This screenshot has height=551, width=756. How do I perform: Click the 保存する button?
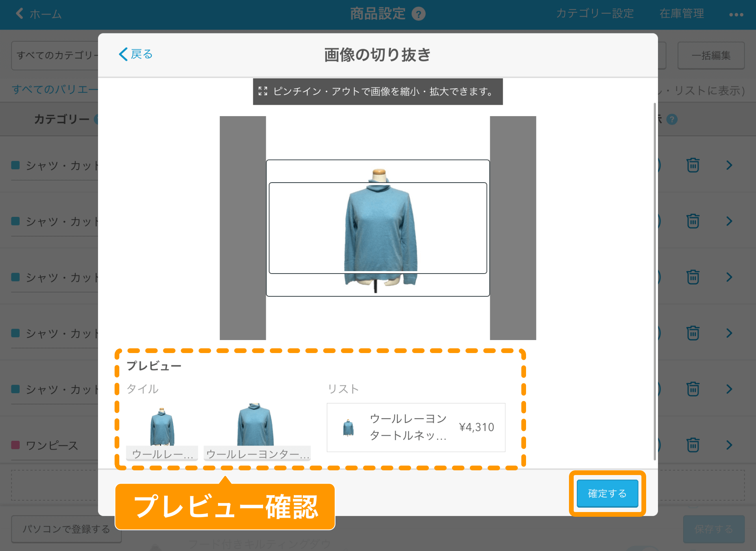pos(713,529)
